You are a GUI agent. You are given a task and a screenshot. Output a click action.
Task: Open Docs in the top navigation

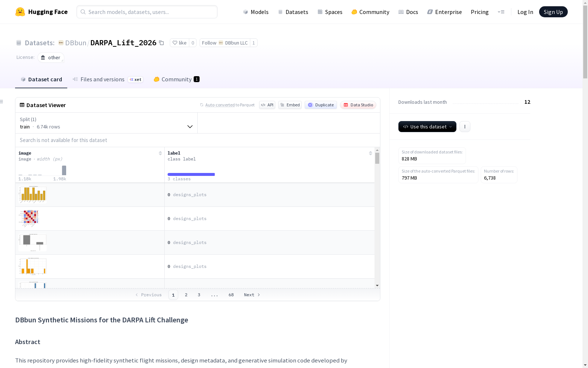(x=408, y=12)
